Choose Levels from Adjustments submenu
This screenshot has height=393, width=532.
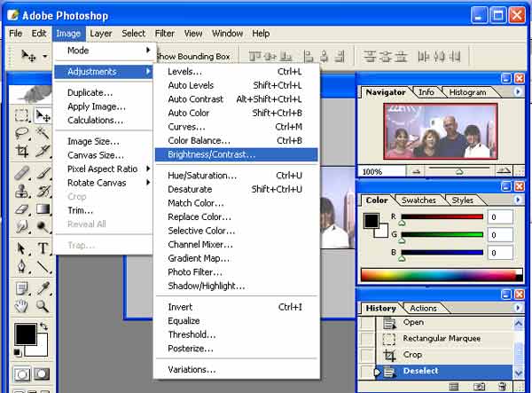click(x=237, y=72)
